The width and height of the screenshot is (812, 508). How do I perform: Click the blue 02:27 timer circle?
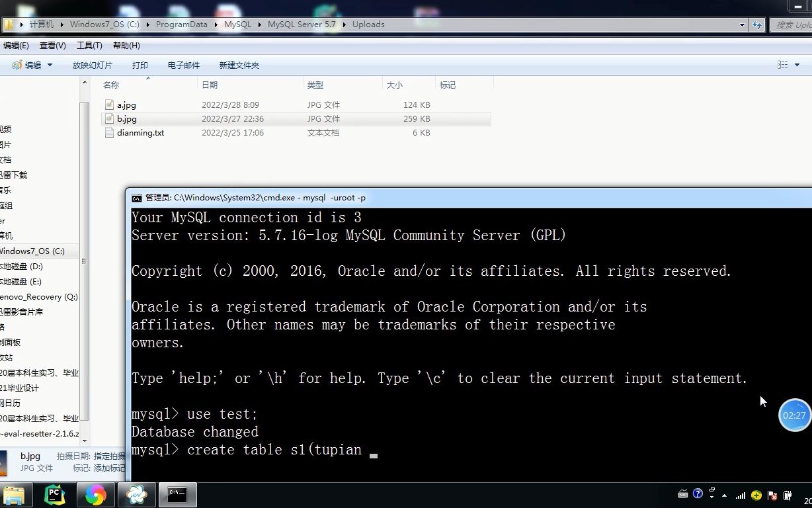(794, 415)
